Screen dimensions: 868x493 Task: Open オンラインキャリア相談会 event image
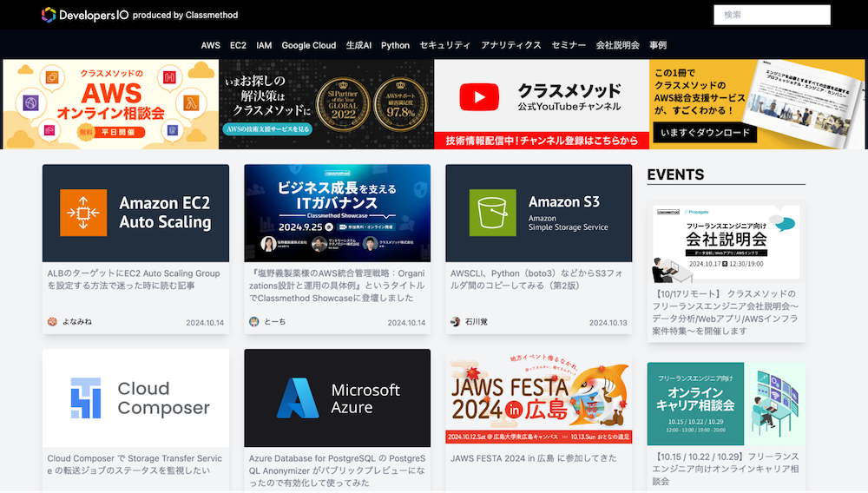coord(727,404)
